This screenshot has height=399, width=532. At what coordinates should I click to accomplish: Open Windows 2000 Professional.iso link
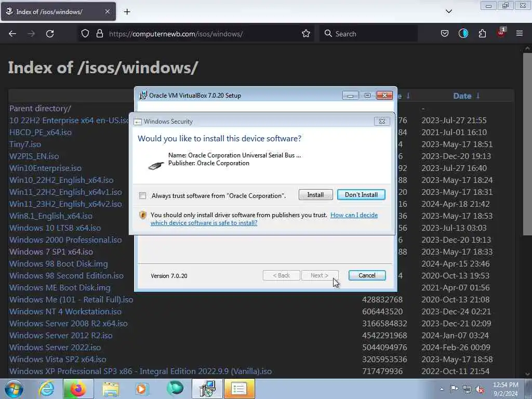click(65, 240)
